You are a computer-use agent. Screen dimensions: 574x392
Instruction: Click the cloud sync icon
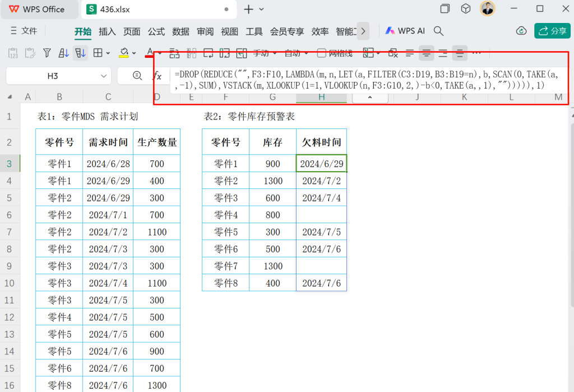coord(521,31)
